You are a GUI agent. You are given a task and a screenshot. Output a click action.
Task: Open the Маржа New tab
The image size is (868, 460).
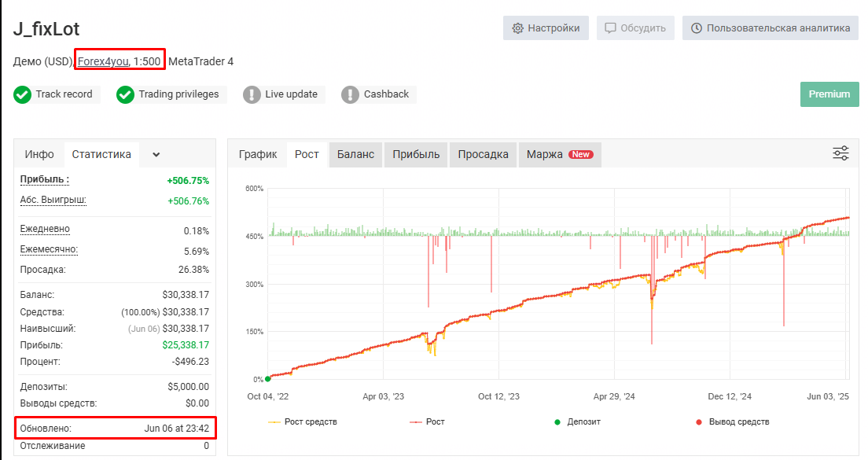coord(560,154)
